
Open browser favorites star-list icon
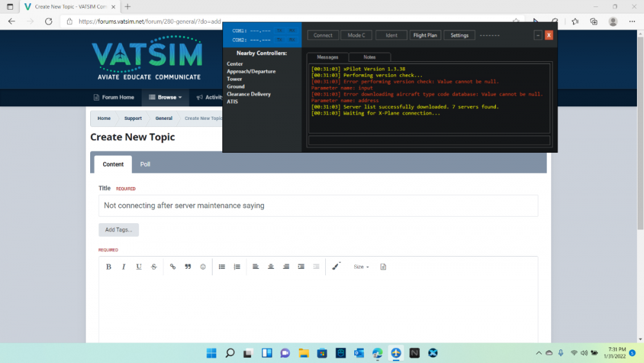click(x=575, y=21)
